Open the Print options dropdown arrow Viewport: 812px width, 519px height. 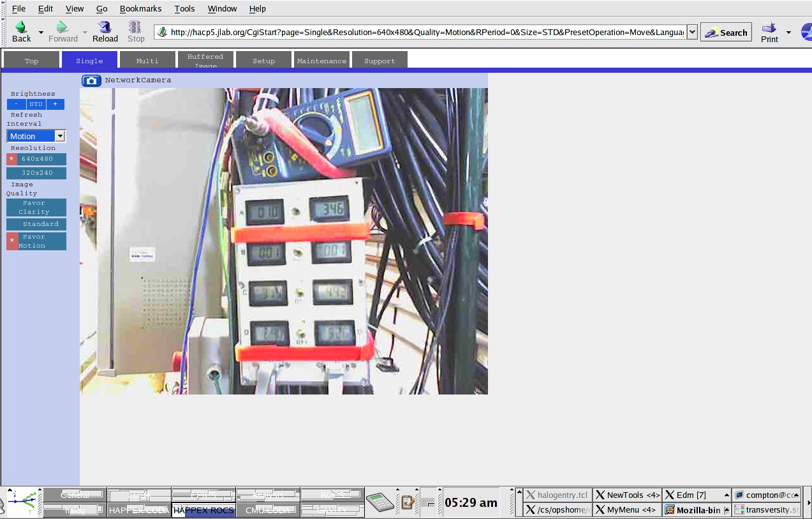pos(788,32)
